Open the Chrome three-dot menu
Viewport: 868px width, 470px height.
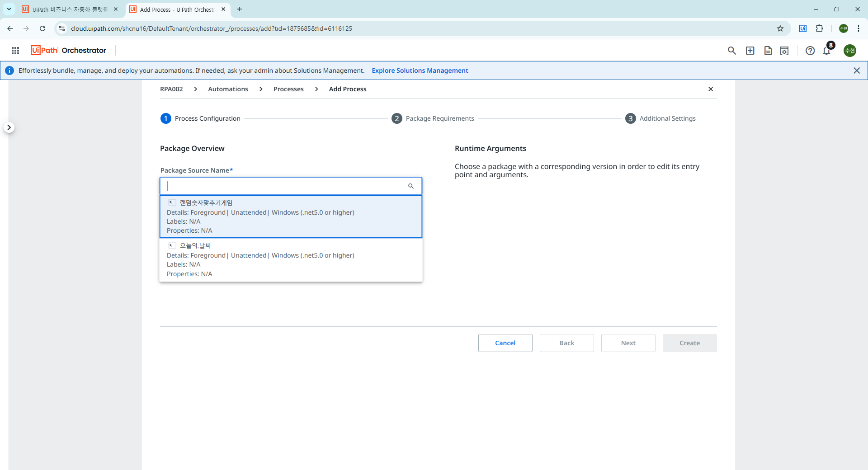[859, 28]
